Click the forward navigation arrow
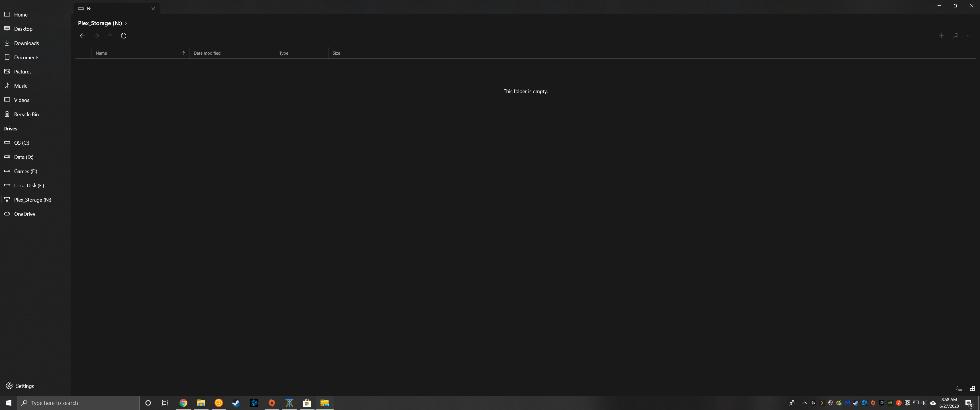980x410 pixels. pos(96,36)
